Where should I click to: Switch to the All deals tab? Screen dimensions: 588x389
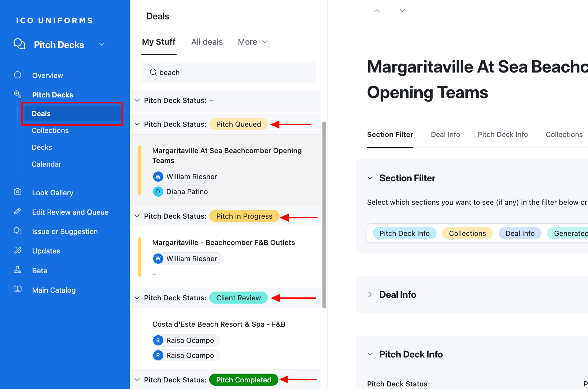[x=207, y=42]
